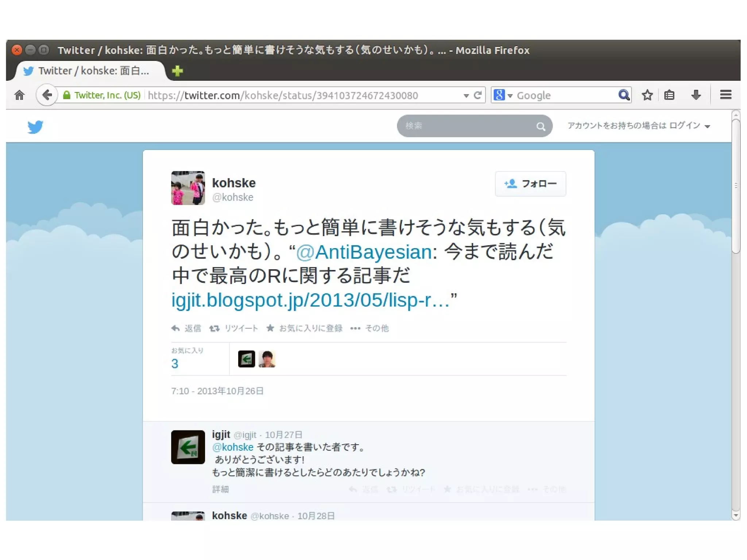Click the Twitter bird logo
The width and height of the screenshot is (747, 560).
(35, 127)
